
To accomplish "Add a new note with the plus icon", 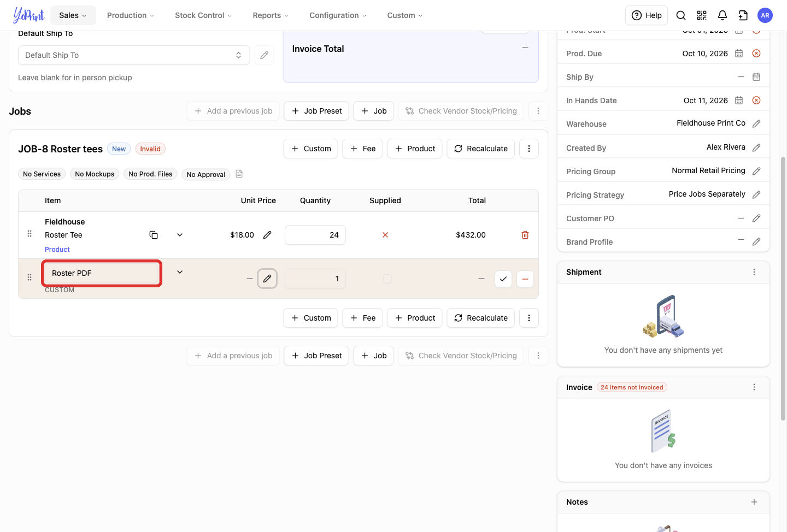I will pos(754,502).
